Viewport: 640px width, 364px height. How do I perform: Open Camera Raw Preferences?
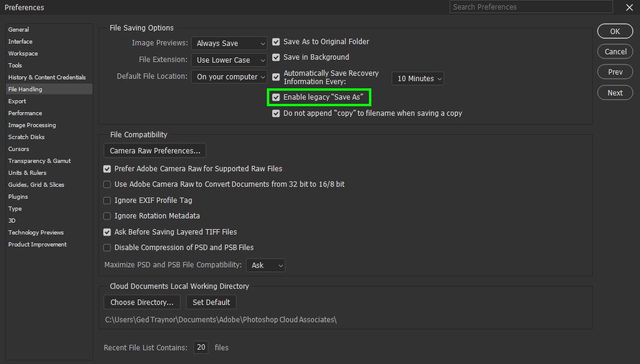(x=154, y=150)
